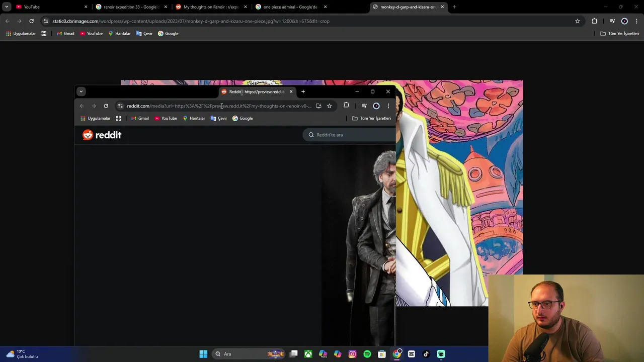Click the Reddit'te ara search field

350,135
